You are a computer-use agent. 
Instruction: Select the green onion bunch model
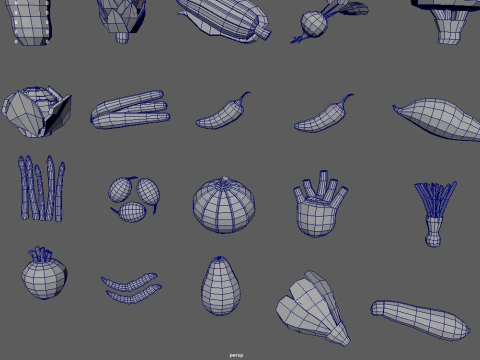435,214
